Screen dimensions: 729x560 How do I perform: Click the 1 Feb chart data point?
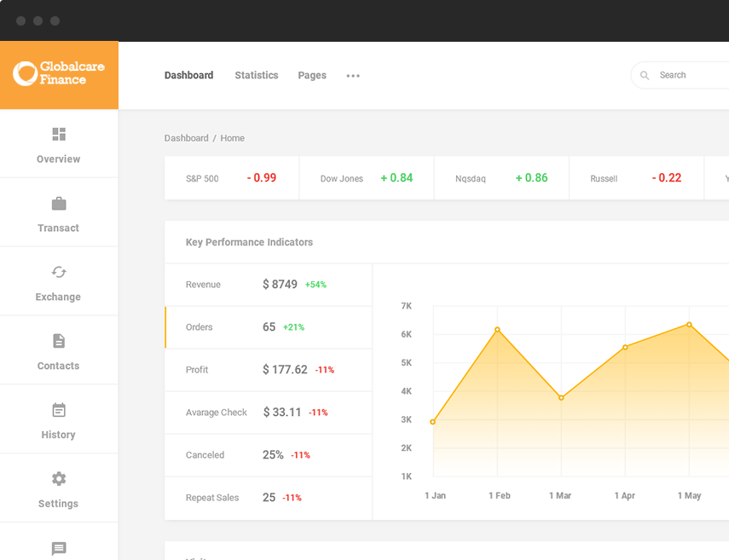coord(497,330)
